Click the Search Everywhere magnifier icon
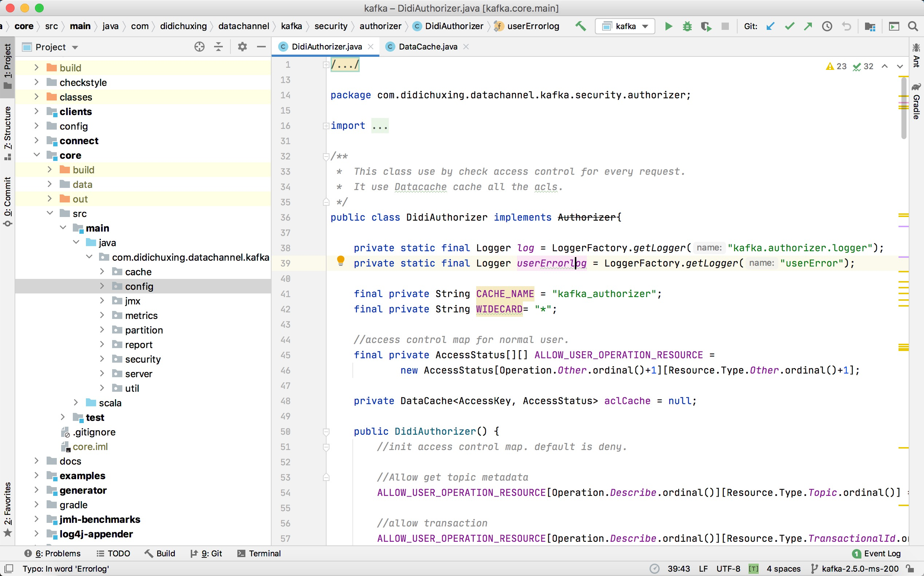 (x=913, y=26)
